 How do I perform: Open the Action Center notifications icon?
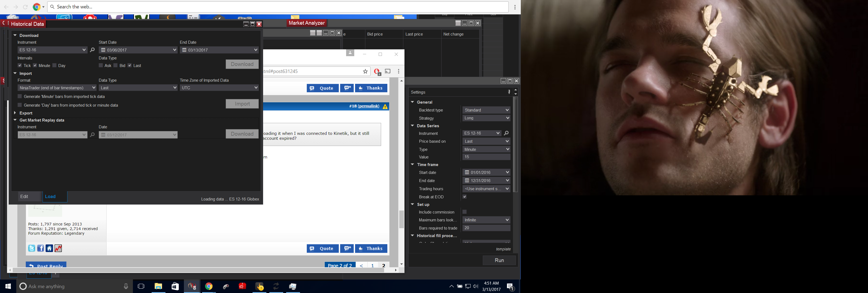[510, 286]
